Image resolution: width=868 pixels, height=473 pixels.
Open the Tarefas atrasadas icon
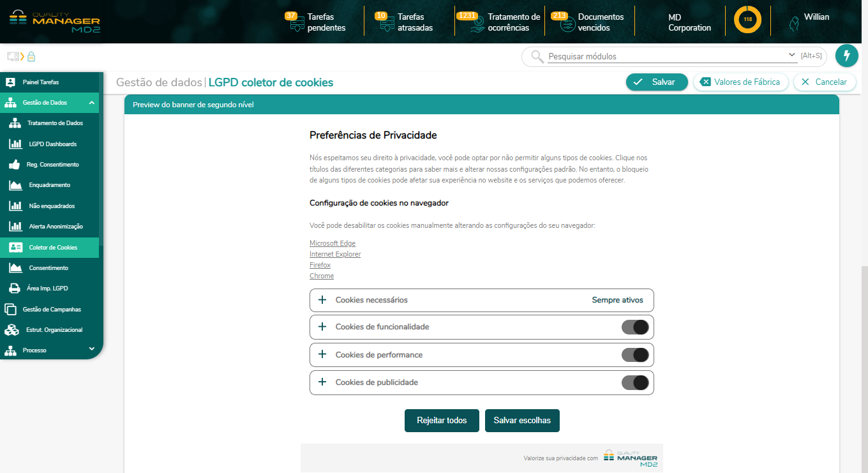386,26
